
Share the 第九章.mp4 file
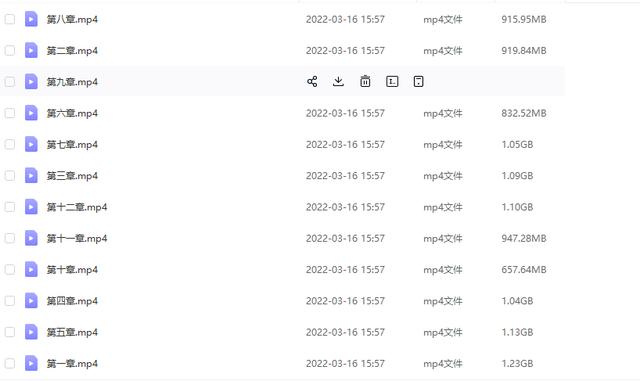pyautogui.click(x=312, y=82)
